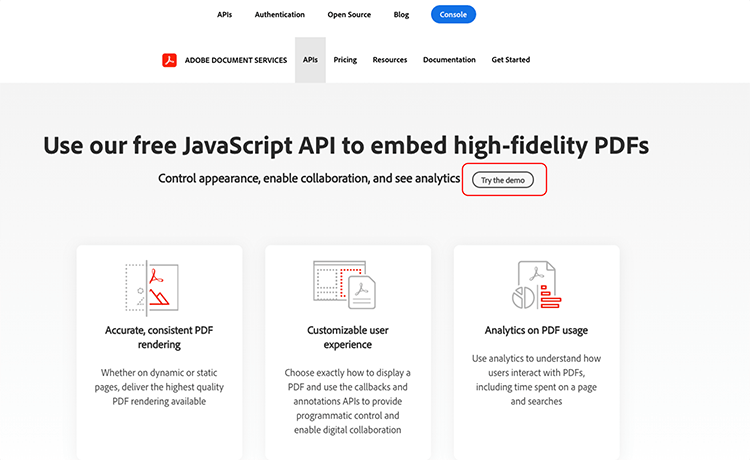Screen dimensions: 750x460
Task: Click the Customizable user experience heading
Action: 348,338
